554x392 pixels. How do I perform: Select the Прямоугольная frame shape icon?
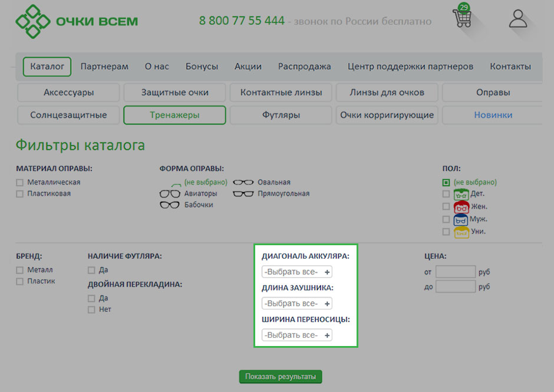243,194
